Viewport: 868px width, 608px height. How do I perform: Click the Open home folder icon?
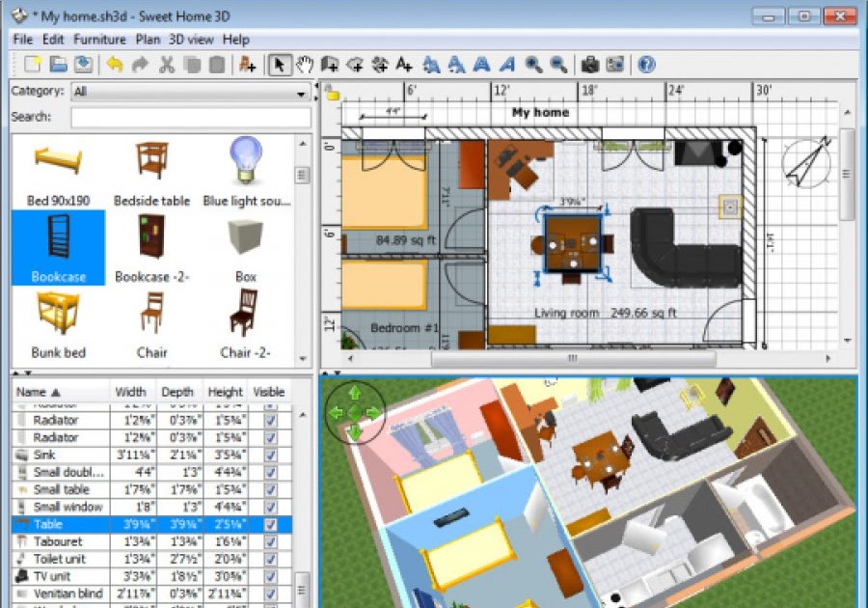click(x=58, y=65)
